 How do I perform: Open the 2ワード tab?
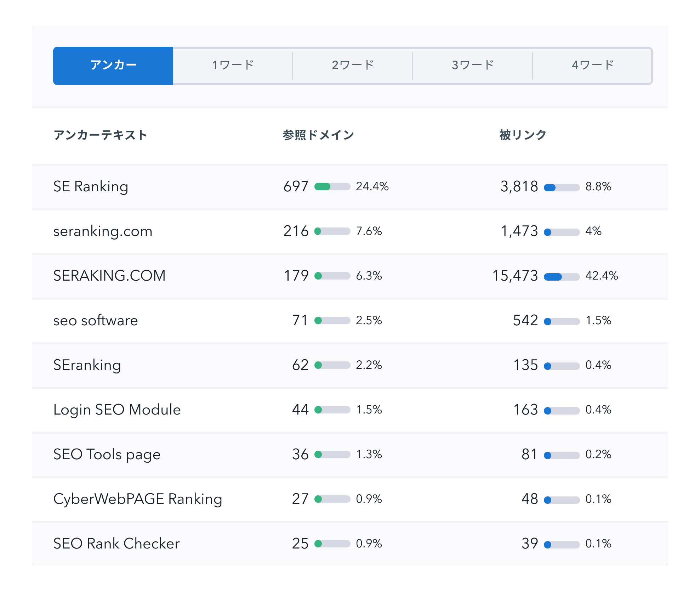[x=353, y=66]
